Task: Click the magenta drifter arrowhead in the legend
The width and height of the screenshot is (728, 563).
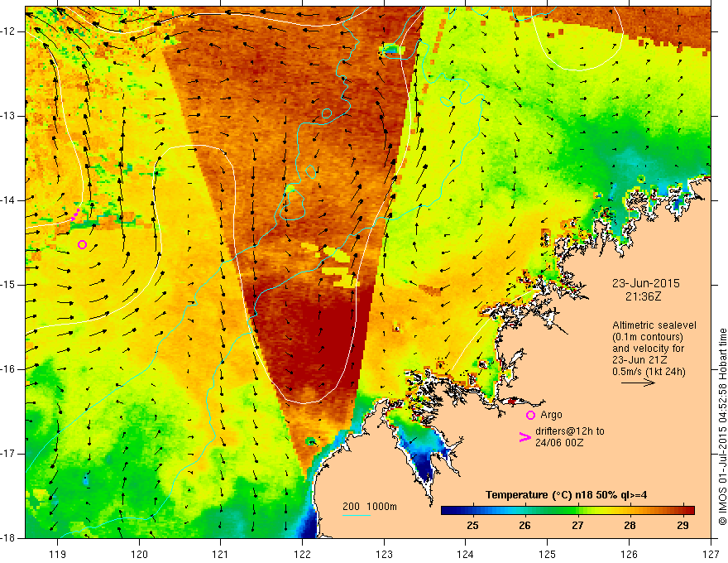Action: click(x=524, y=437)
